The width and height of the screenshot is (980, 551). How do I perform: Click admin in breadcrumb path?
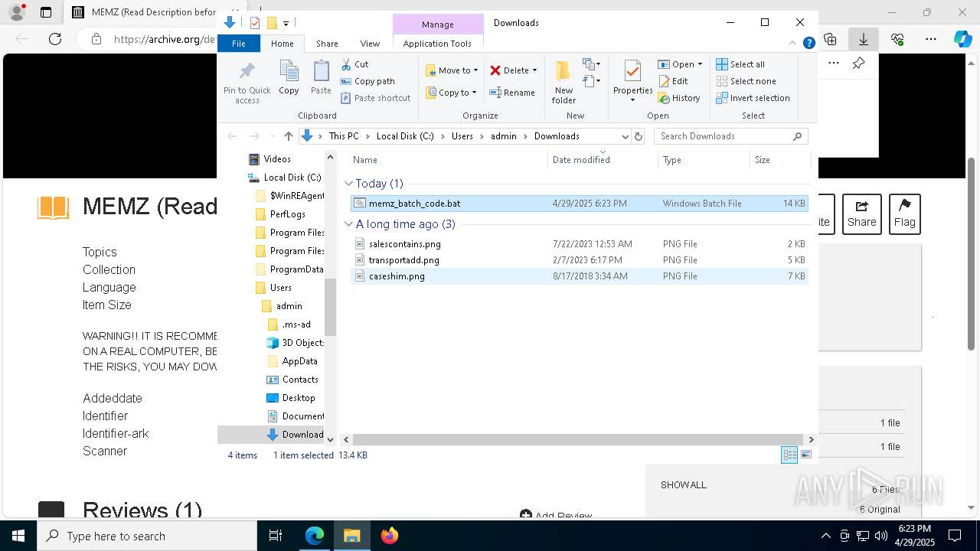[504, 136]
